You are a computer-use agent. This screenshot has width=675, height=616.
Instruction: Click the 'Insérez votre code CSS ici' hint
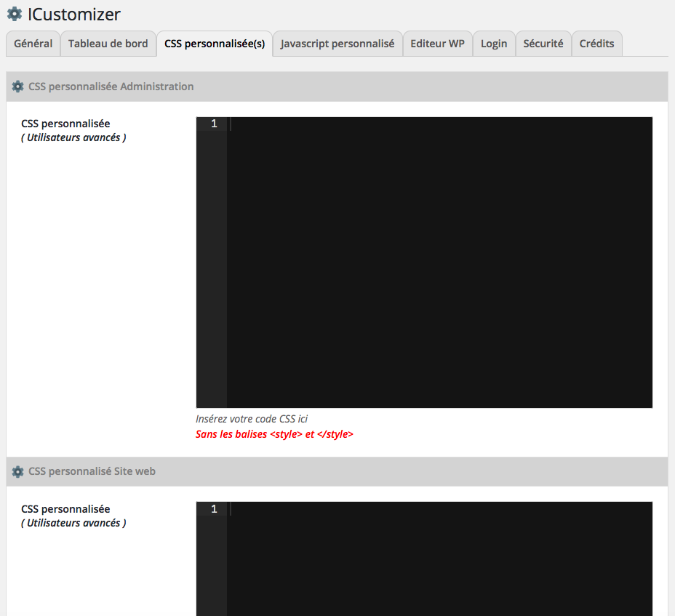point(252,419)
